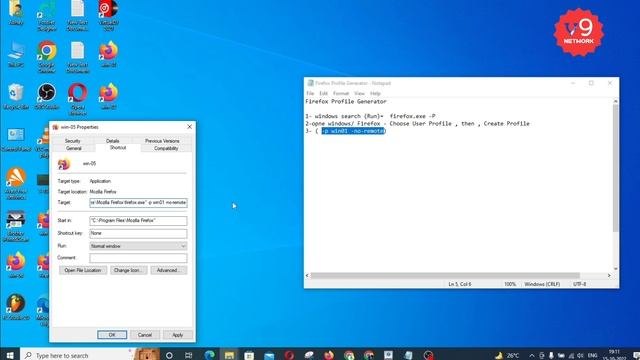Select the Recycle Bin desktop icon
This screenshot has width=640, height=360.
pyautogui.click(x=16, y=96)
